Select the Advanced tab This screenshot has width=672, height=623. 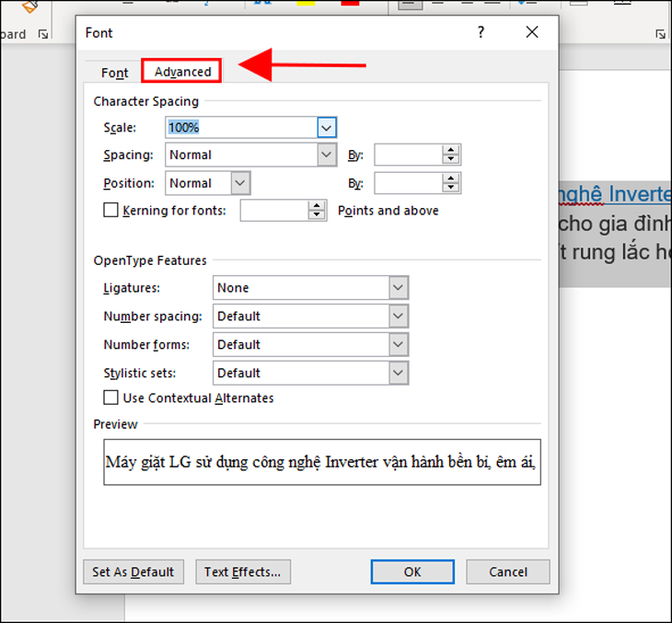tap(182, 72)
